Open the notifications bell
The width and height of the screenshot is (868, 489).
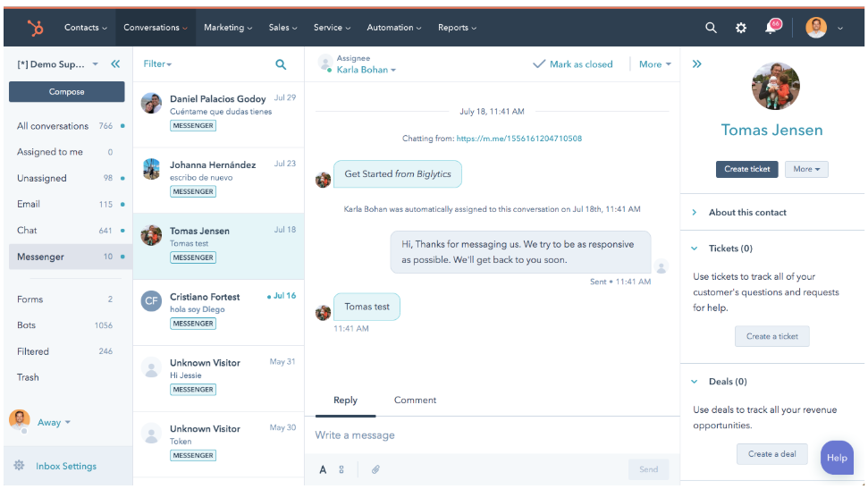click(771, 28)
